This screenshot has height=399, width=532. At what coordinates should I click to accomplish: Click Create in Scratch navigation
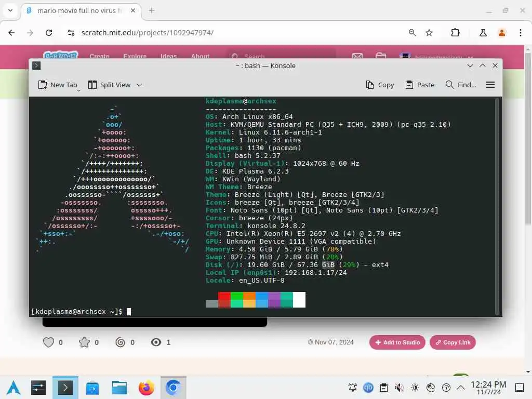99,56
